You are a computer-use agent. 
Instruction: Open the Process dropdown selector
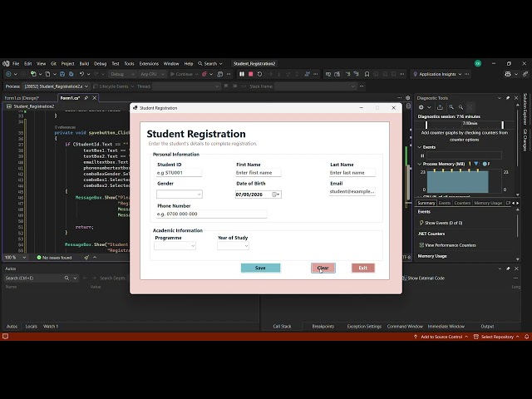[57, 86]
